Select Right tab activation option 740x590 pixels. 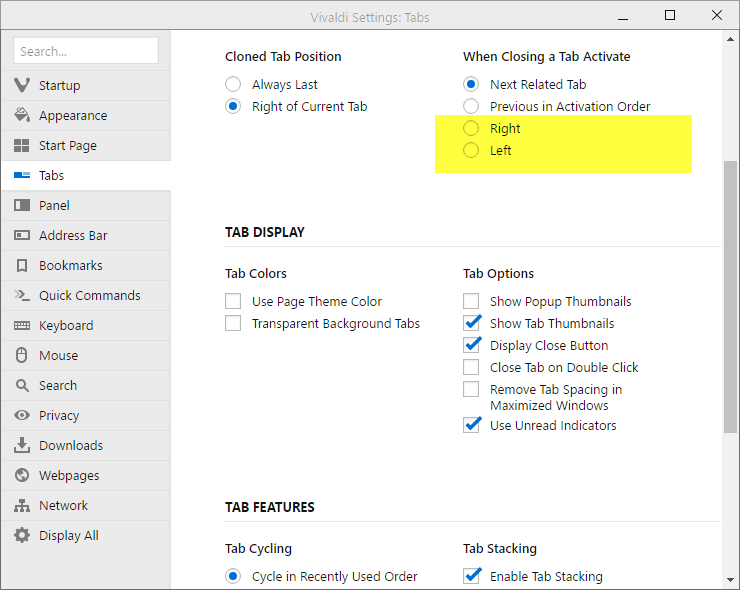pos(471,128)
